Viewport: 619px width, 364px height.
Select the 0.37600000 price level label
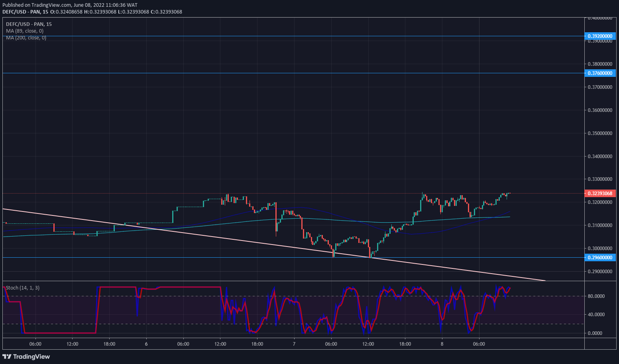tap(600, 73)
